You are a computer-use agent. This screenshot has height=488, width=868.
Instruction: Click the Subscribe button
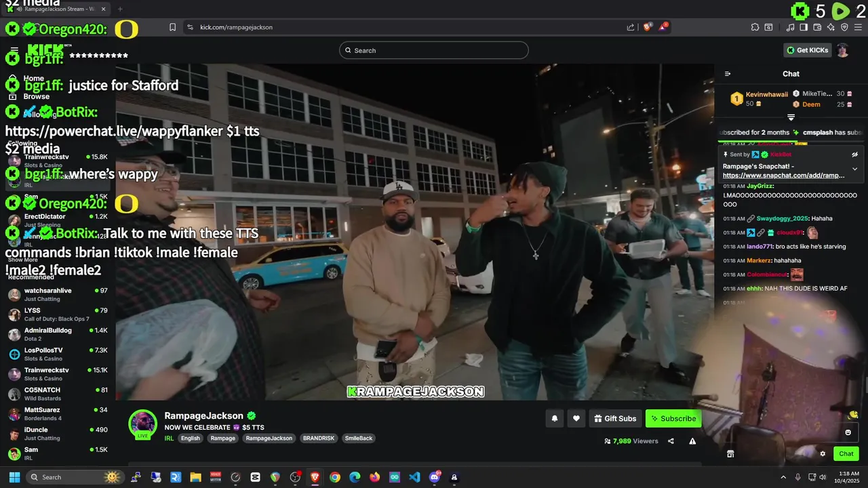[673, 419]
